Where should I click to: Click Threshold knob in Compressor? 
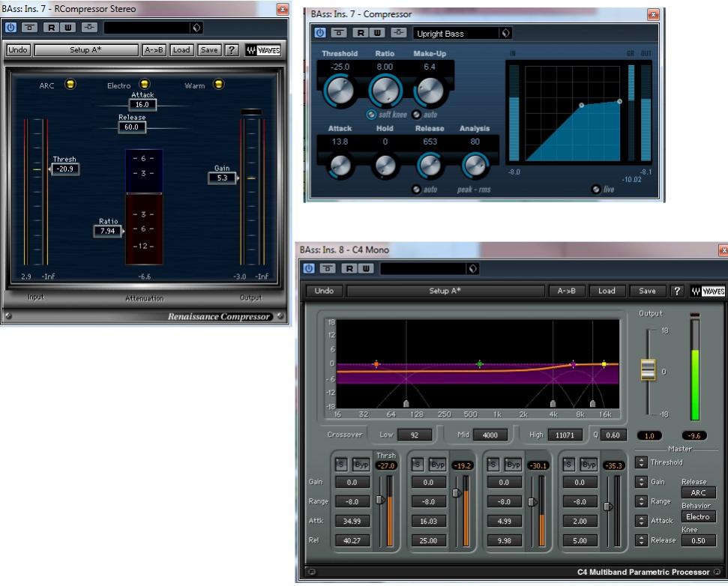pyautogui.click(x=340, y=89)
